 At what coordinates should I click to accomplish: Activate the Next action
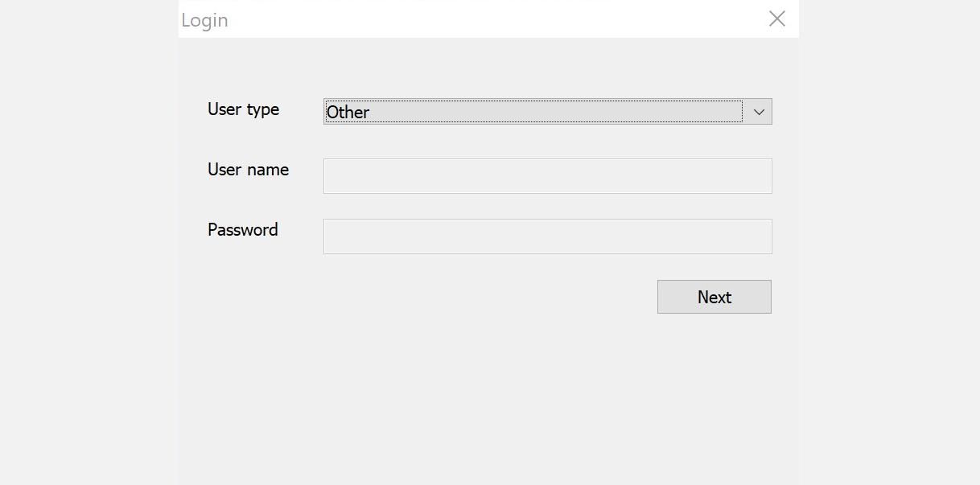714,296
